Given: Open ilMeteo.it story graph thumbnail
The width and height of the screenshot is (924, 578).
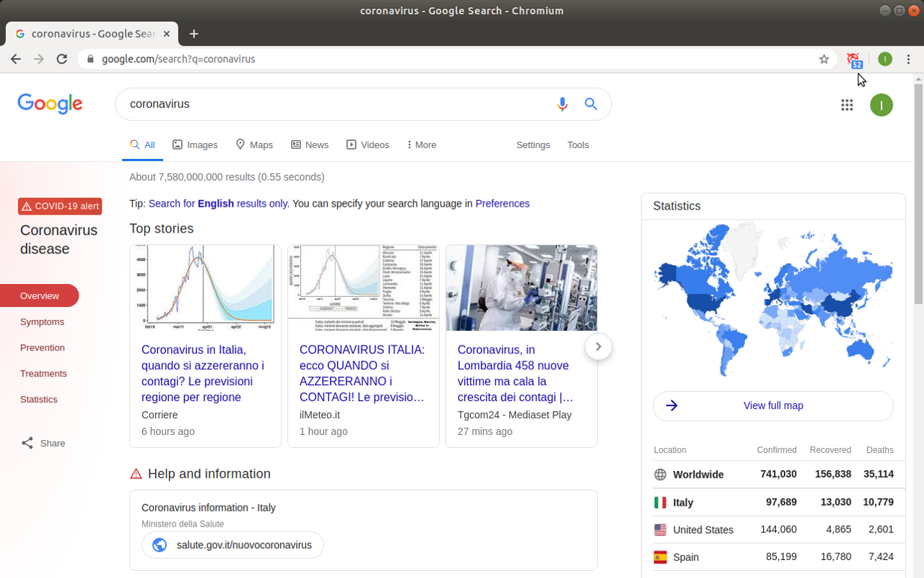Looking at the screenshot, I should [x=364, y=288].
